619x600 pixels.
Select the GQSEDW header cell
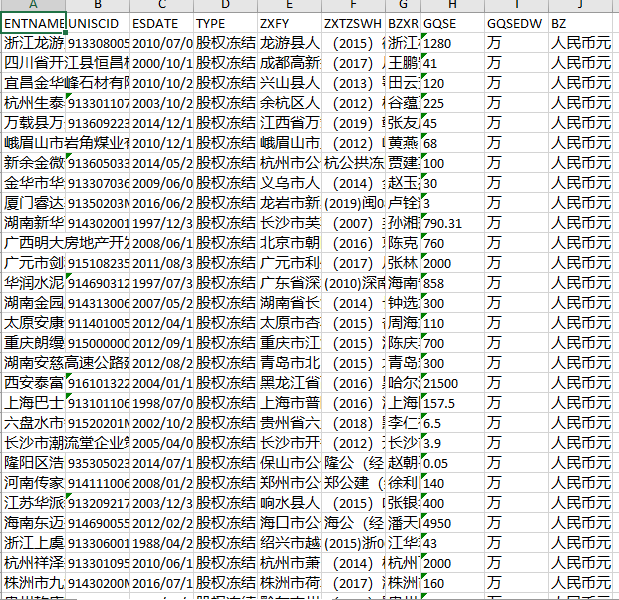coord(517,23)
